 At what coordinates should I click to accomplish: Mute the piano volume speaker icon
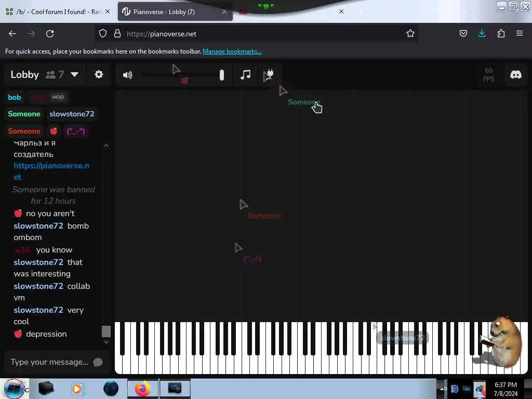click(x=127, y=75)
